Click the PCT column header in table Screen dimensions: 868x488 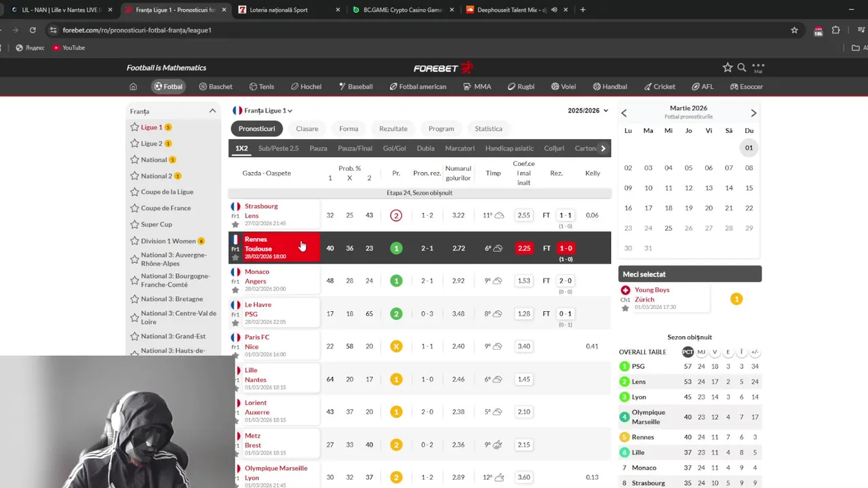[x=688, y=352]
